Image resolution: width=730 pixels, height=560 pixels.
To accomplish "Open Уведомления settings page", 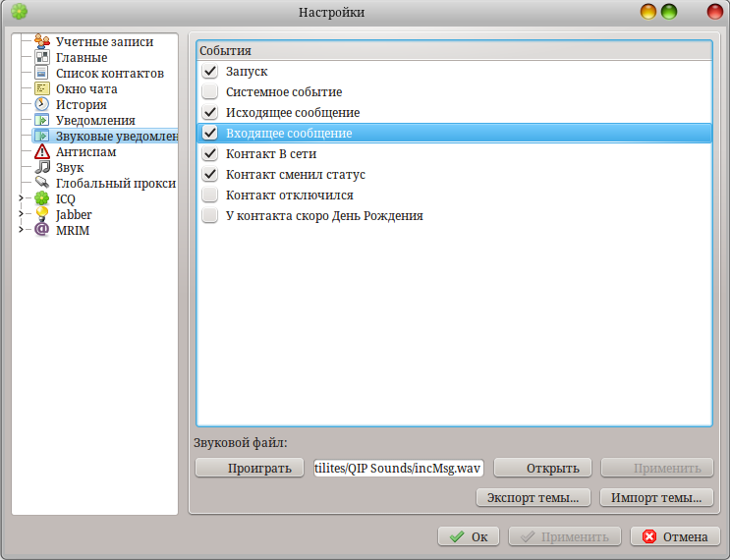I will click(95, 120).
